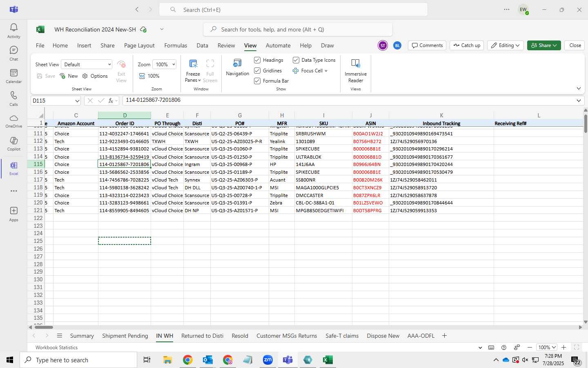Expand the formula bar chevron
The height and width of the screenshot is (368, 588).
[579, 101]
